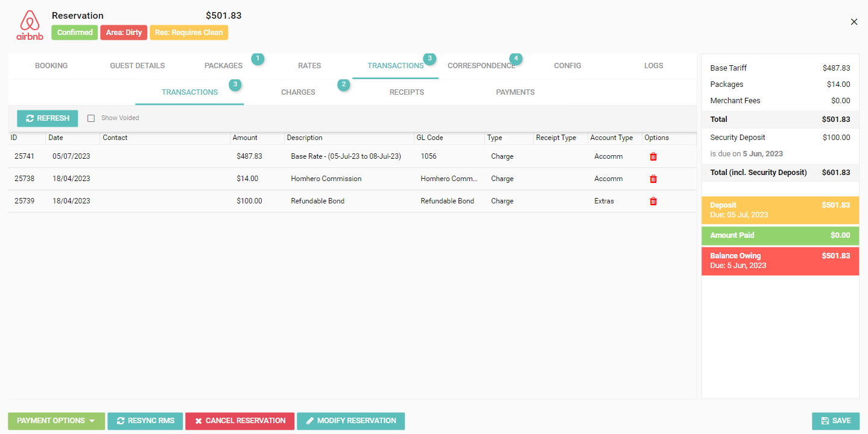Click the badge number on Correspondence tab
868x434 pixels.
pyautogui.click(x=515, y=59)
